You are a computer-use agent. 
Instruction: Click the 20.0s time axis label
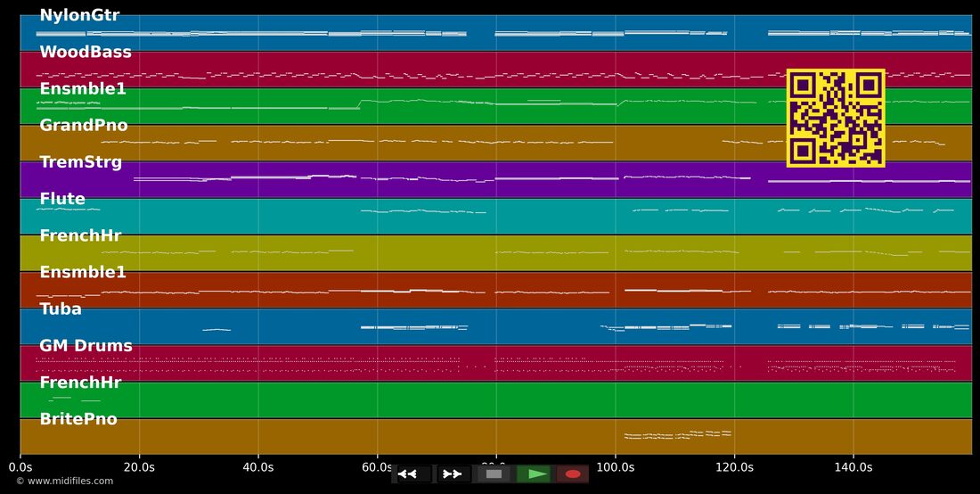click(139, 467)
